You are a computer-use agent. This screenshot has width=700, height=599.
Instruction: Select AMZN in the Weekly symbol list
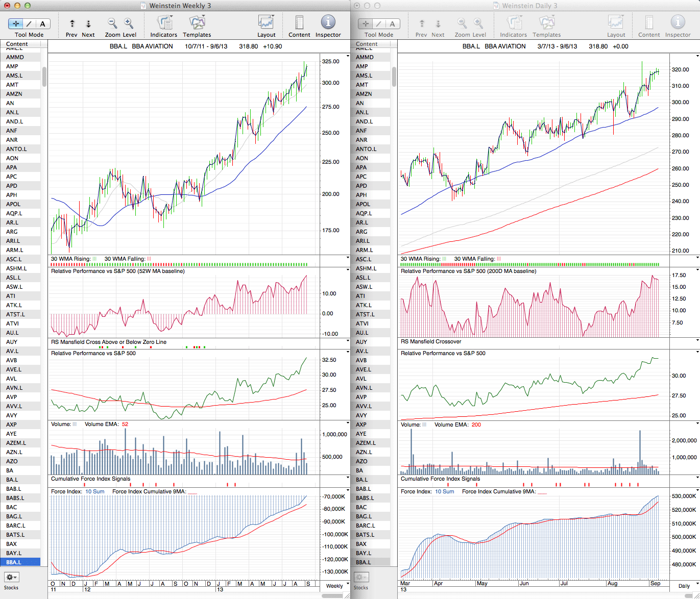(14, 94)
